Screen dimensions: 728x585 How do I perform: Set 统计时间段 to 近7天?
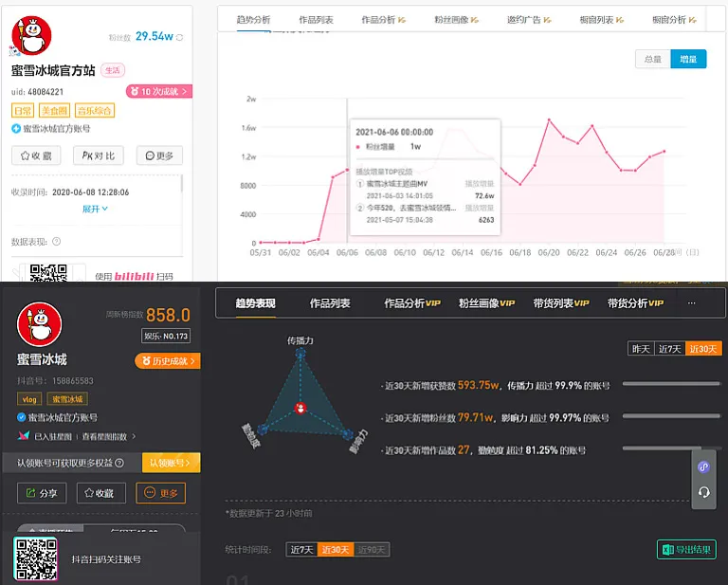point(301,550)
